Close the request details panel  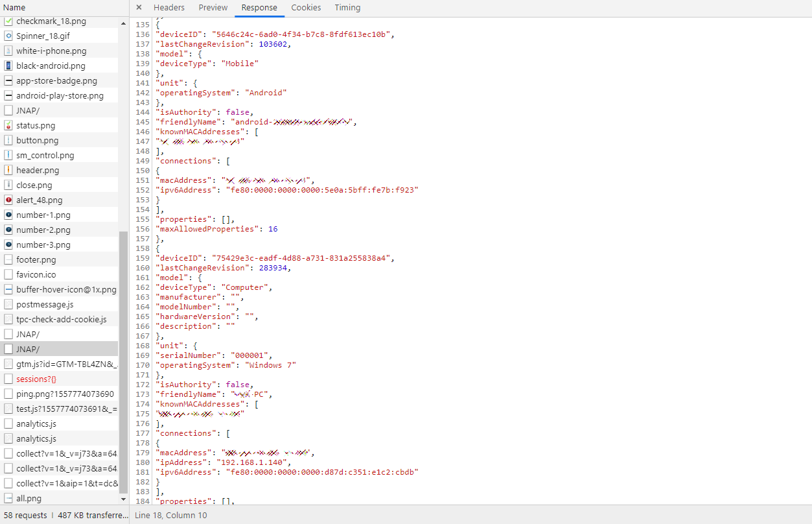(x=139, y=8)
